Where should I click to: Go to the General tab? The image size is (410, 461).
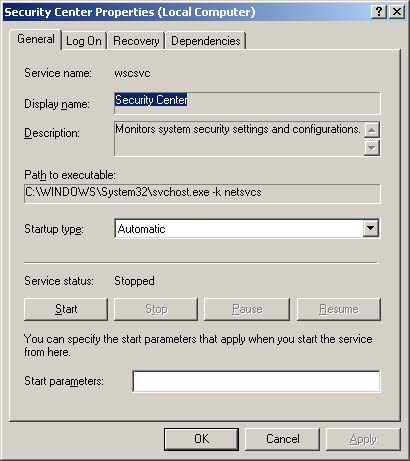tap(36, 39)
